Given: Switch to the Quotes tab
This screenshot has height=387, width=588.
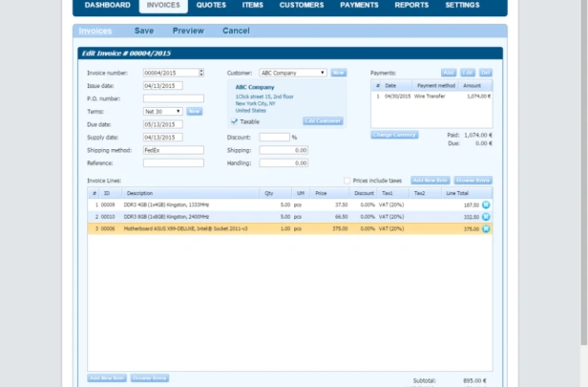Looking at the screenshot, I should 211,5.
